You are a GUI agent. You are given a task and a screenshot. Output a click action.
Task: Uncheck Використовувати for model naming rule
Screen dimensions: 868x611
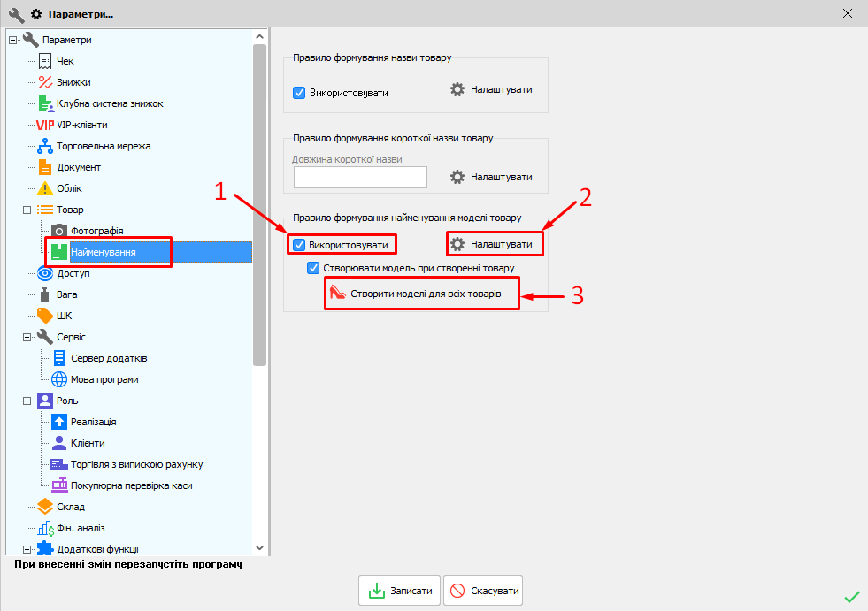[299, 244]
